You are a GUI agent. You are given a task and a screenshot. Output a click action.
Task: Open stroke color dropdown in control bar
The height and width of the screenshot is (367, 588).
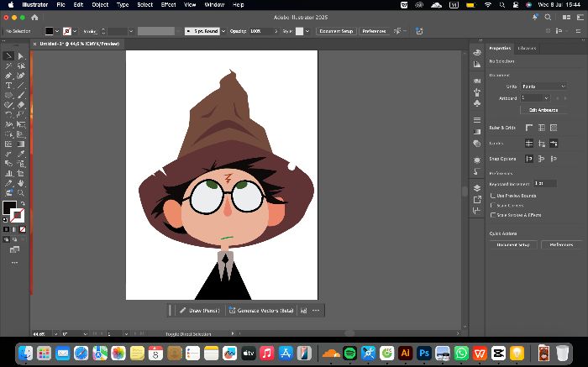(75, 31)
